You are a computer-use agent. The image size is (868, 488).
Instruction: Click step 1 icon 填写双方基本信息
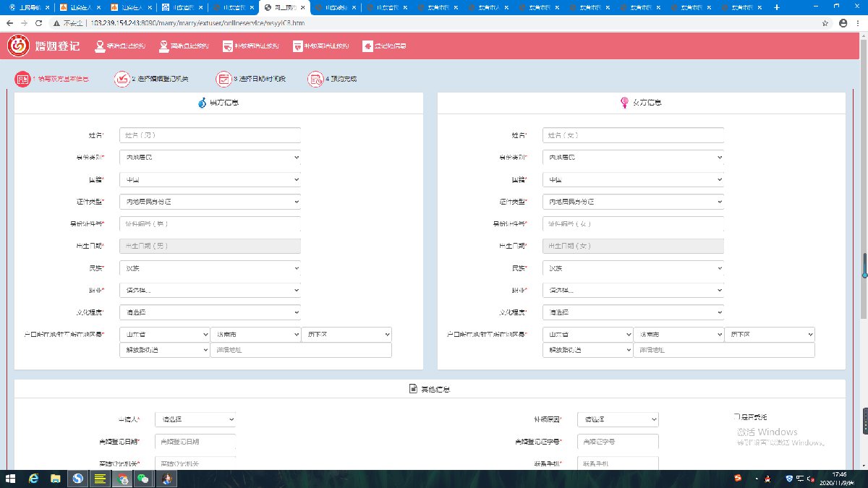click(22, 79)
